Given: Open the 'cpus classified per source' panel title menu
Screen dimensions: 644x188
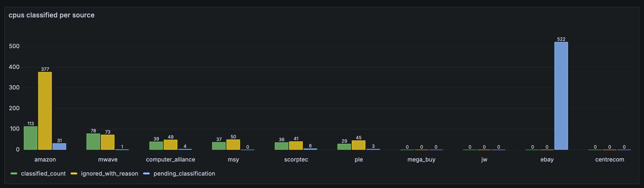Looking at the screenshot, I should click(51, 15).
